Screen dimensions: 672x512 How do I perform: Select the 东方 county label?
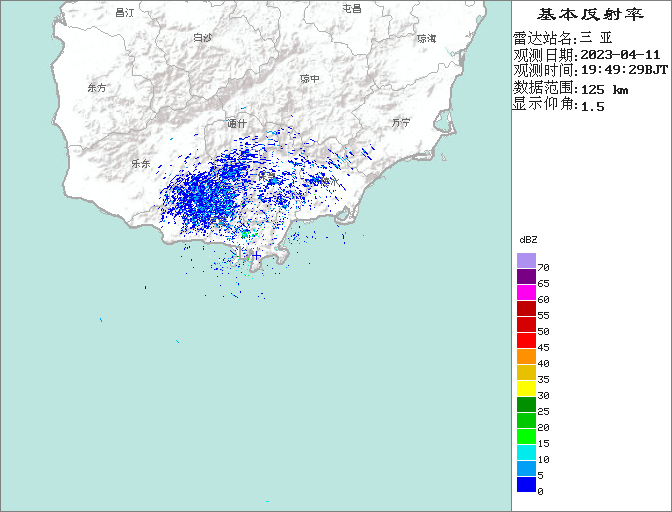click(97, 88)
